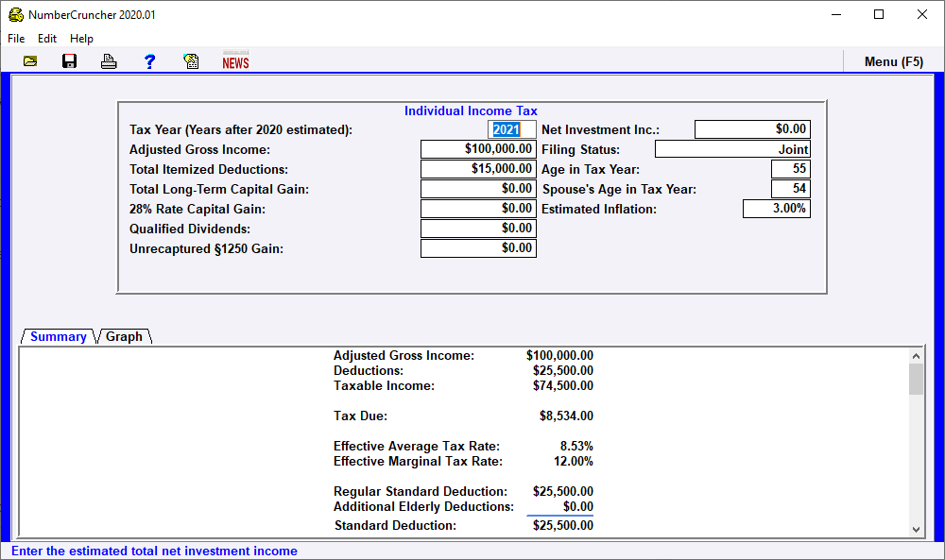Click the Filing Status label
Screen dimensions: 945x560
pos(580,149)
